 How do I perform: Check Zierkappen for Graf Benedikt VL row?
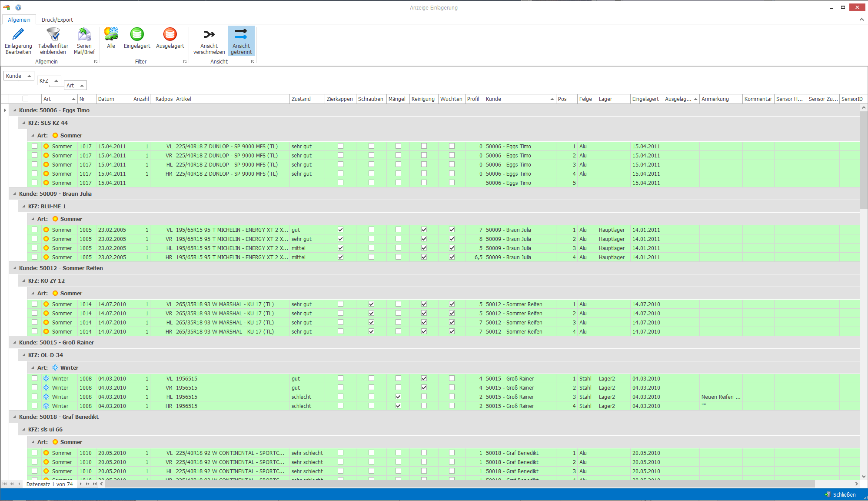[340, 453]
